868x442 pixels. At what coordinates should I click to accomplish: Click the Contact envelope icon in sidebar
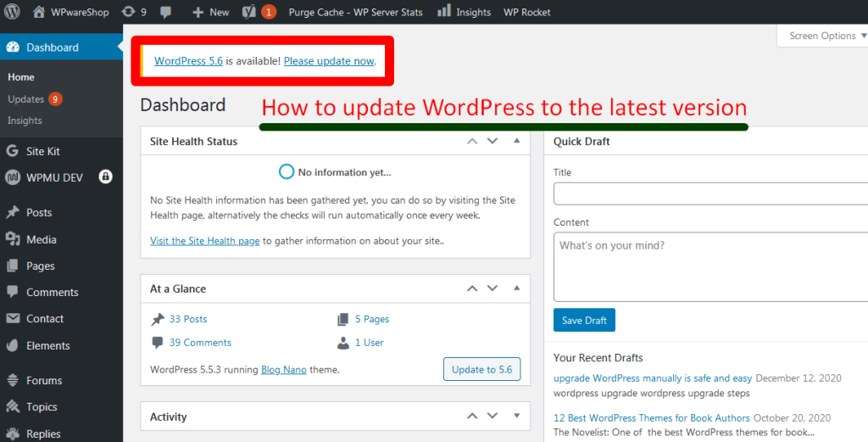click(x=13, y=318)
